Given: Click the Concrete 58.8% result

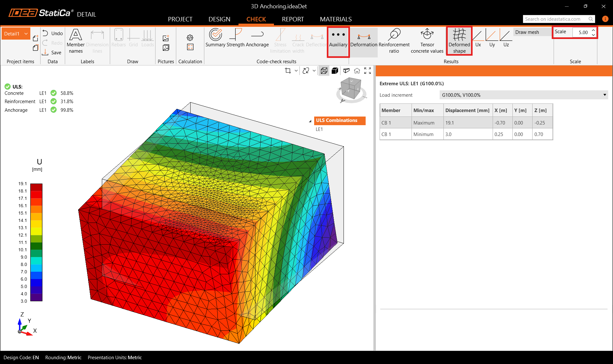Looking at the screenshot, I should (39, 93).
